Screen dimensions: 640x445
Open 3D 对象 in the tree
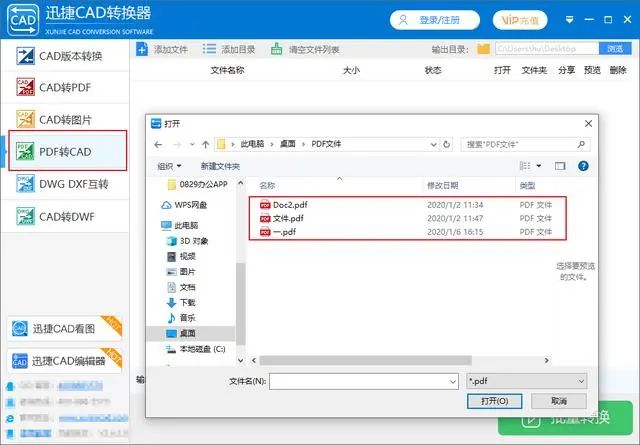coord(188,241)
